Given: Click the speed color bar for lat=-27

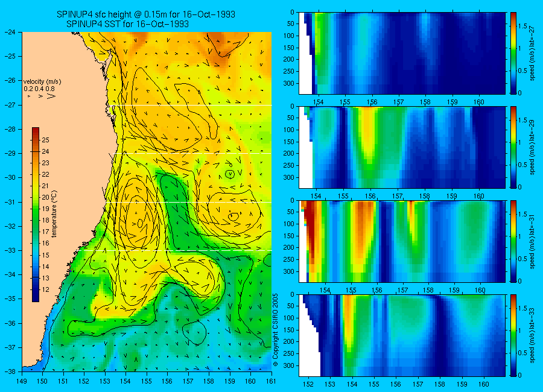Looking at the screenshot, I should click(x=513, y=53).
